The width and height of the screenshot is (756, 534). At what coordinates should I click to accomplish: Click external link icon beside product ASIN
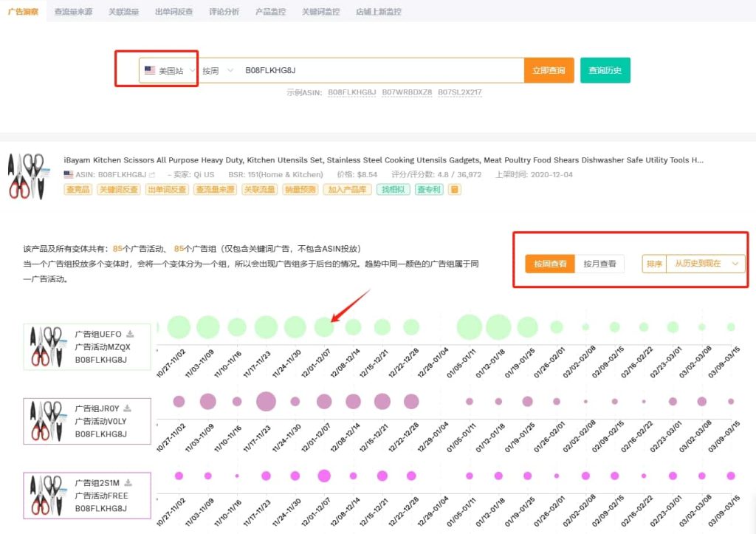click(x=152, y=175)
